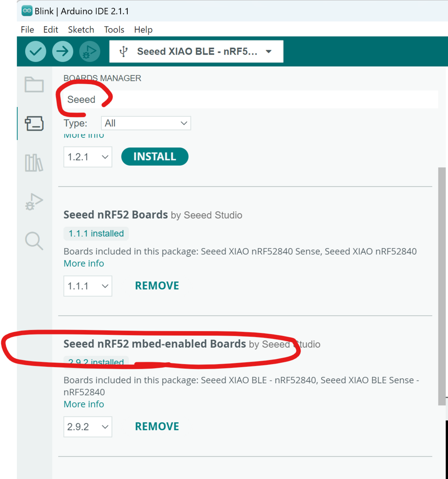Select the Boards Manager sidebar icon
Screen dimensions: 448x479
click(34, 123)
